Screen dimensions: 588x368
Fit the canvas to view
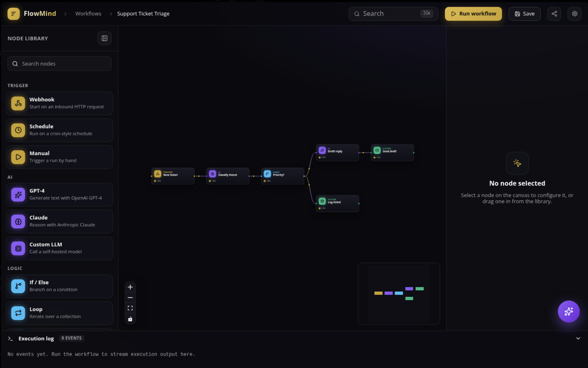click(x=130, y=308)
